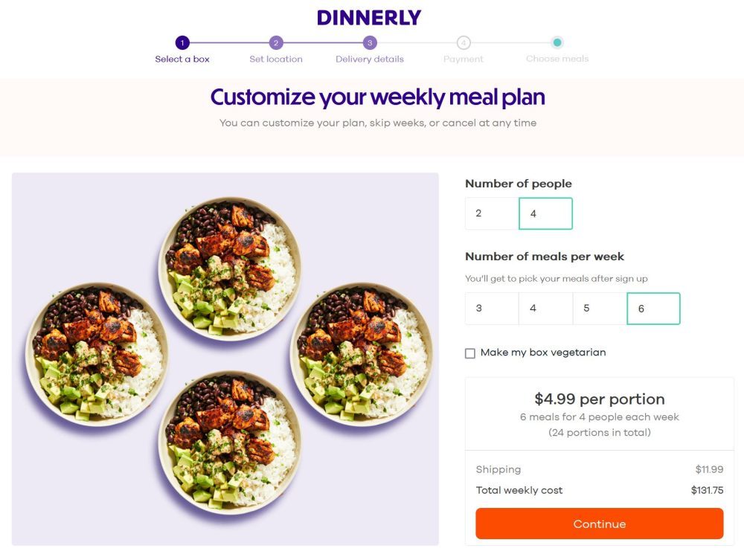
Task: Open the Select a box step
Action: pyautogui.click(x=182, y=59)
